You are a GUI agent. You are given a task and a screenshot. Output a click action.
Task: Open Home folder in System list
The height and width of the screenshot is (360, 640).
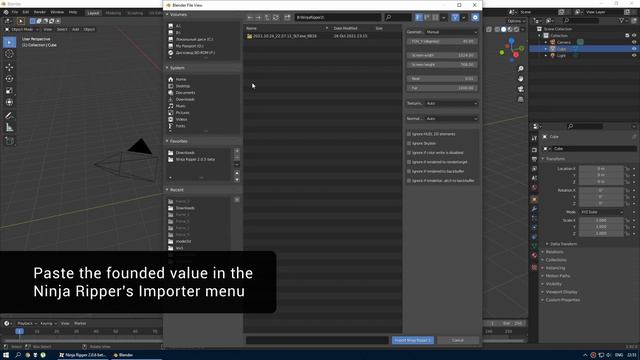[181, 80]
